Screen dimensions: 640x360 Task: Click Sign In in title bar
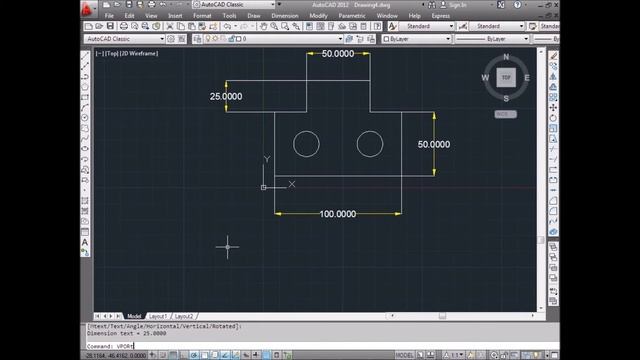tap(458, 5)
